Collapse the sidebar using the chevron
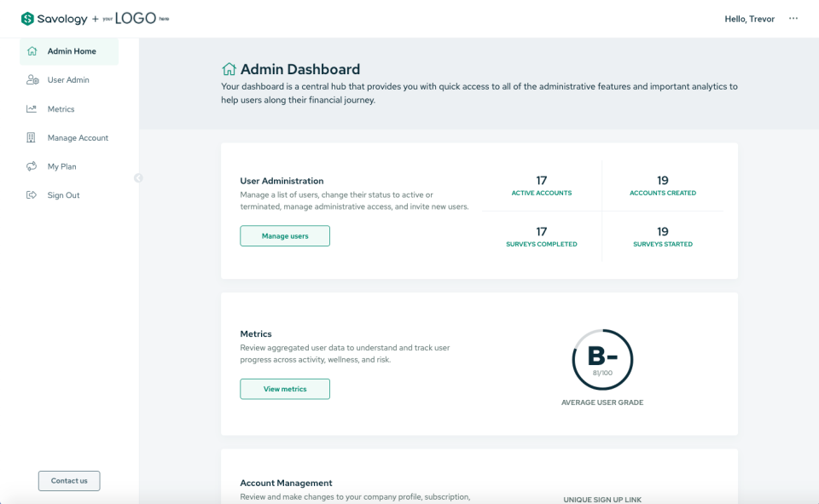 pyautogui.click(x=138, y=177)
